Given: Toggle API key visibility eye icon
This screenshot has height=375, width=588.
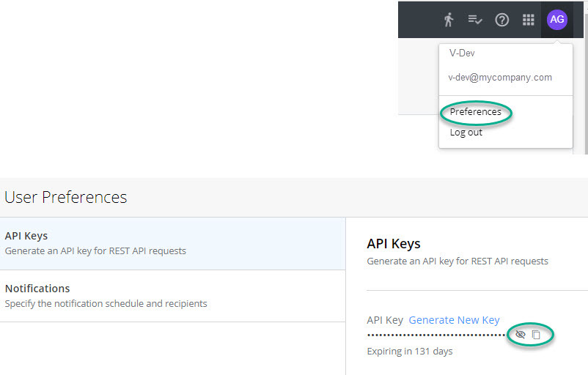Looking at the screenshot, I should click(520, 334).
